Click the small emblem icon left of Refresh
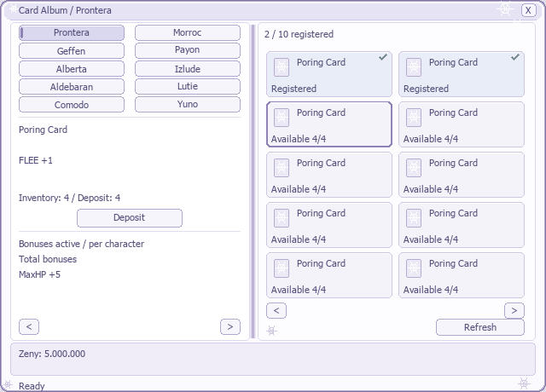The width and height of the screenshot is (546, 392). coord(272,331)
